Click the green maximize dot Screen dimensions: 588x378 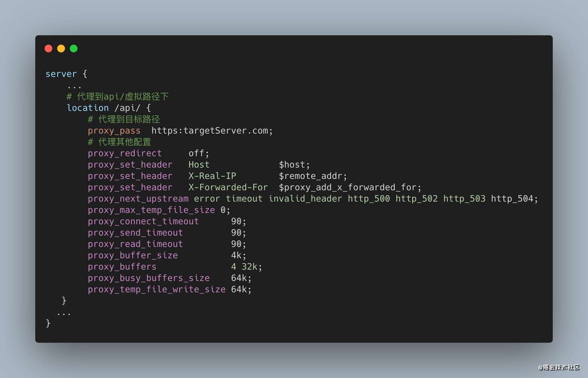pos(74,49)
